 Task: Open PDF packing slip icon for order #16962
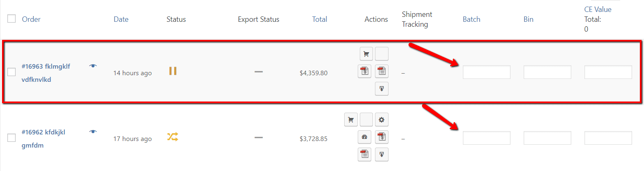coord(365,154)
